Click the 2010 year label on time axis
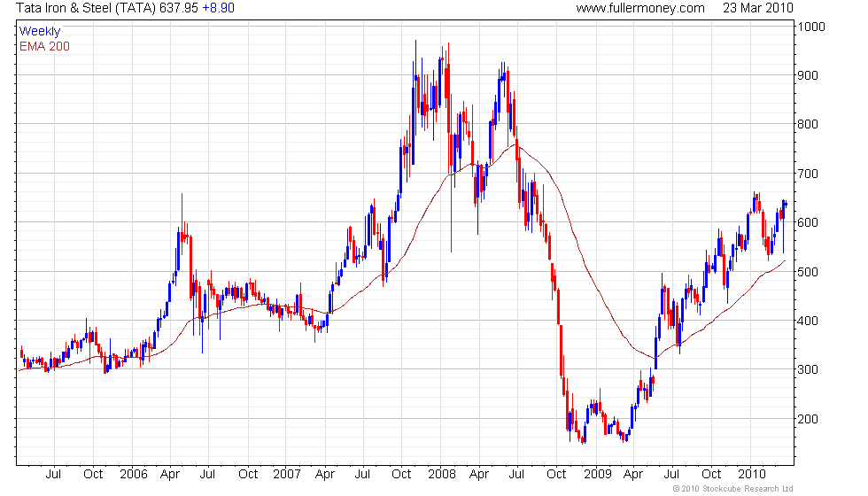This screenshot has height=496, width=868. point(752,475)
